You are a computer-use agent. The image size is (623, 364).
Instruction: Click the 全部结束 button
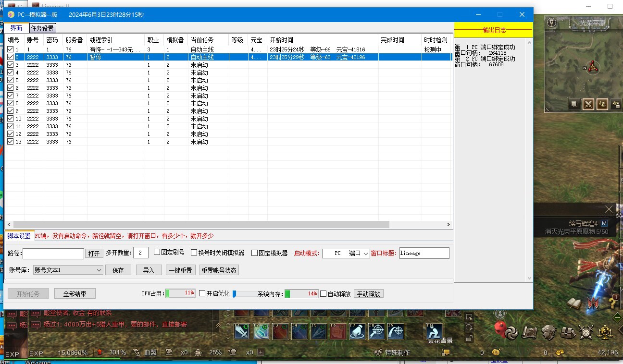point(75,293)
